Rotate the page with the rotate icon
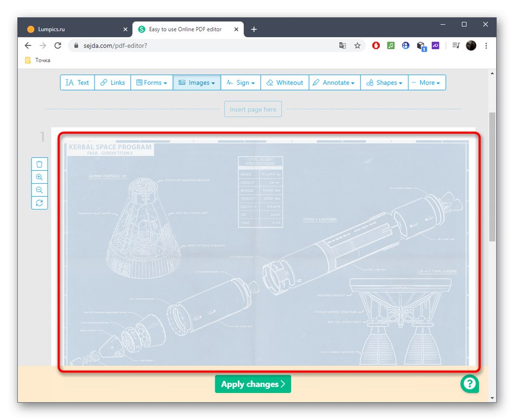Screen dimensions: 514x420 (39, 203)
